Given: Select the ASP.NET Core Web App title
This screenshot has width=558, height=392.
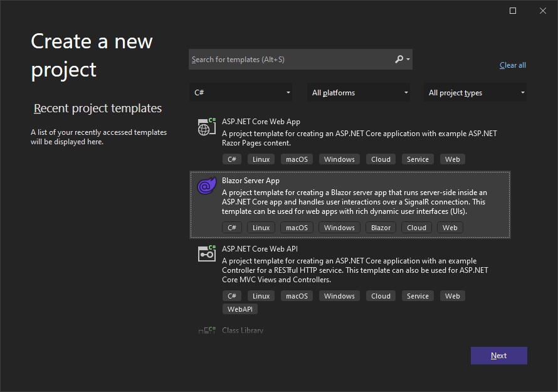Looking at the screenshot, I should (x=261, y=122).
